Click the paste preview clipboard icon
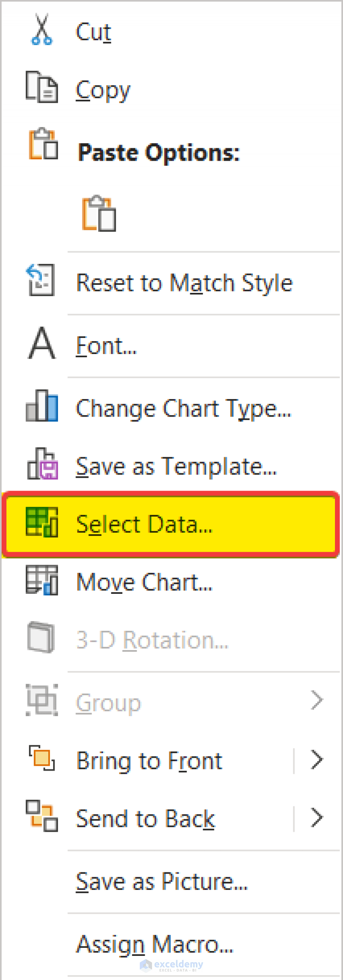The width and height of the screenshot is (343, 980). (x=99, y=213)
